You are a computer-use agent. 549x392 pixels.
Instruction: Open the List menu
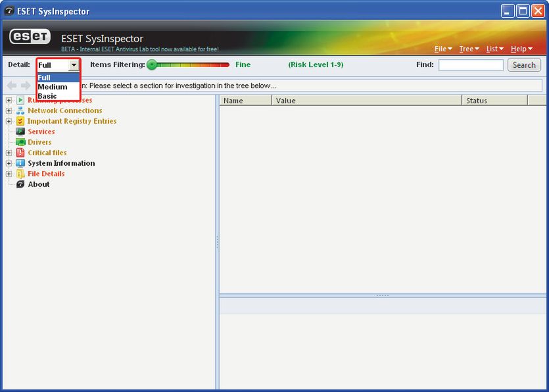pyautogui.click(x=494, y=49)
